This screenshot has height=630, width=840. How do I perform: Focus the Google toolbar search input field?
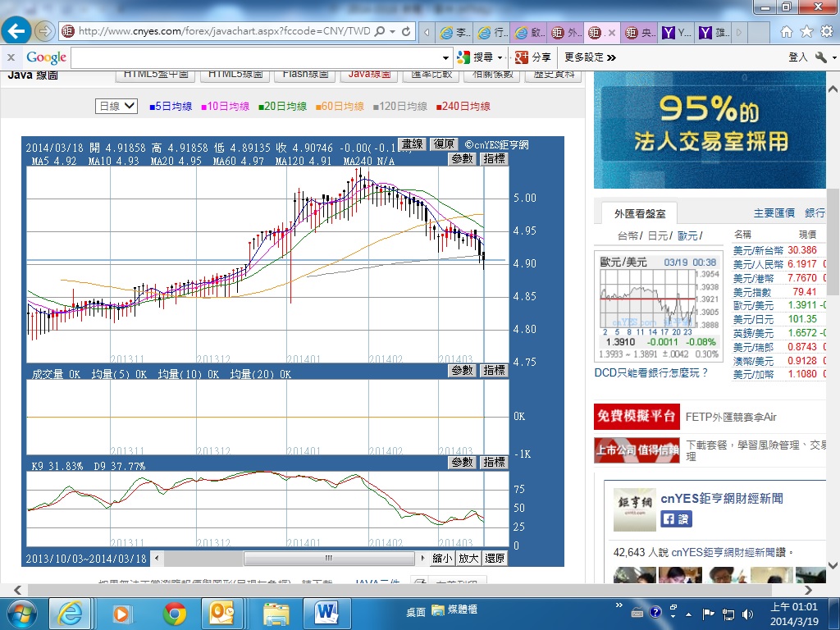coord(256,57)
